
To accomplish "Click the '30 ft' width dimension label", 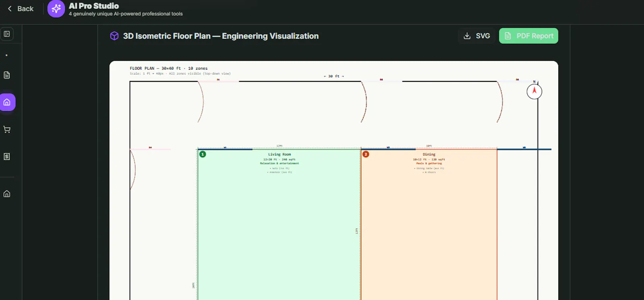I will [334, 76].
